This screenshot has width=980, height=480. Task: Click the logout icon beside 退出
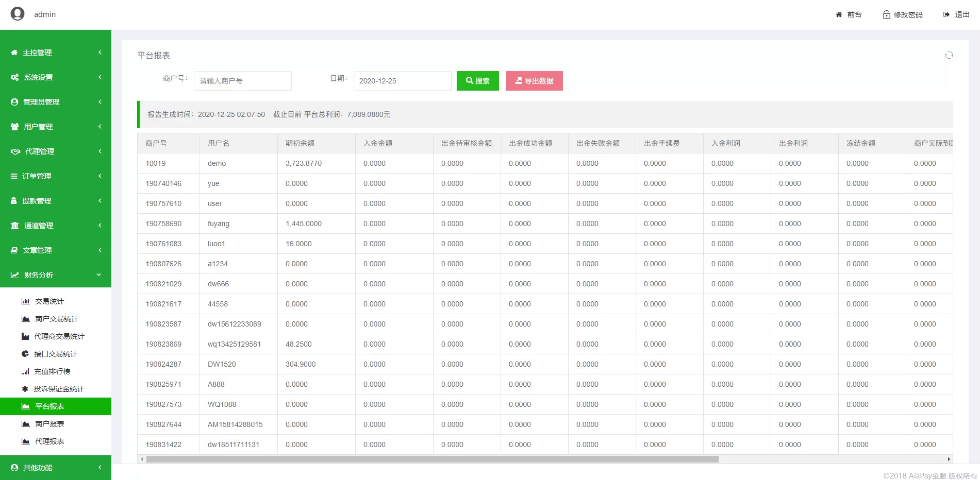(946, 14)
